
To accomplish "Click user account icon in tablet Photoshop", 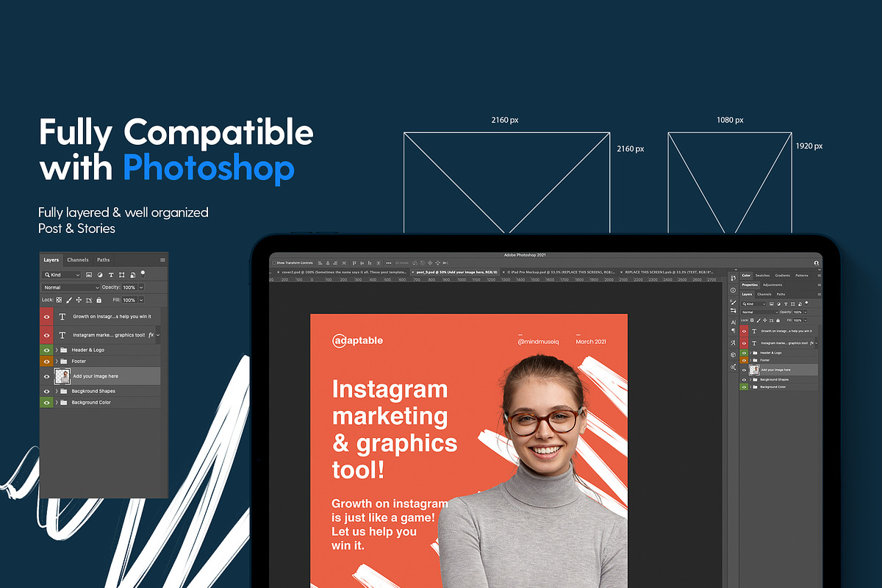I will tap(816, 262).
